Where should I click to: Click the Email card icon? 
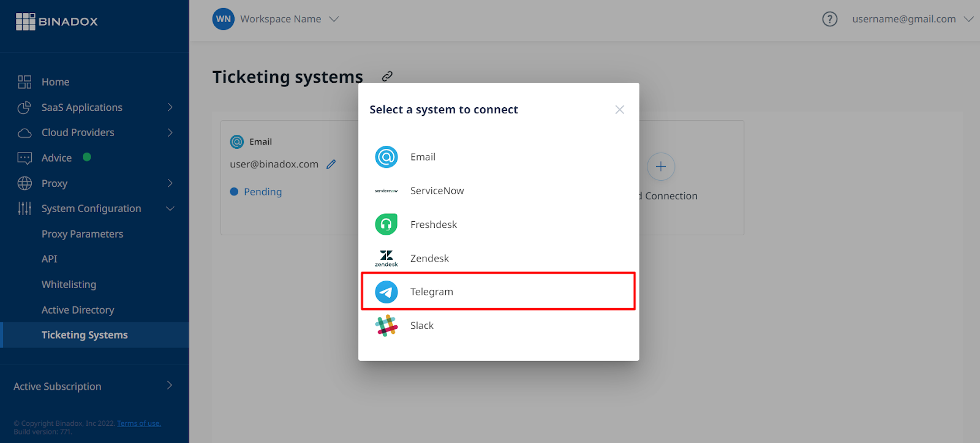237,142
